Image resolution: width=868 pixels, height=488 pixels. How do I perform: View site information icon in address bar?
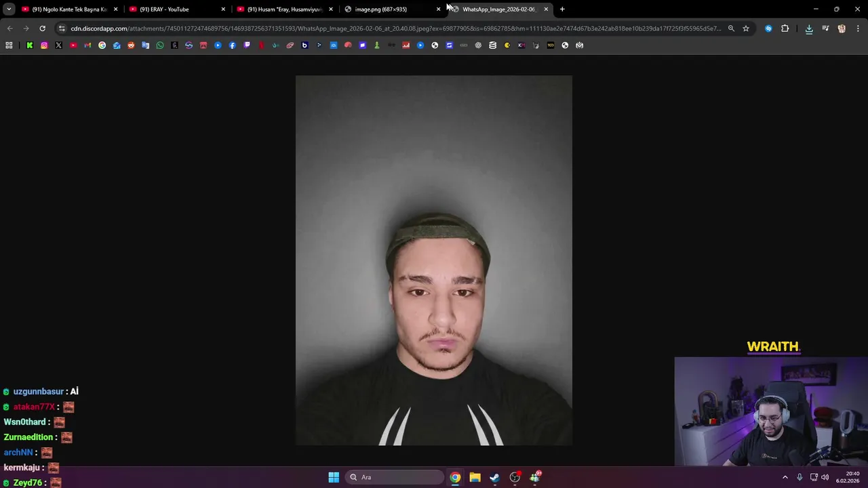62,28
